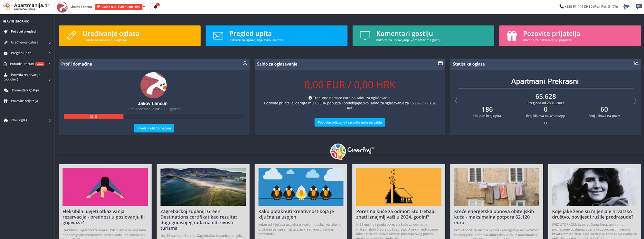This screenshot has width=644, height=239.
Task: Open Početni pregled in the sidebar
Action: (23, 32)
